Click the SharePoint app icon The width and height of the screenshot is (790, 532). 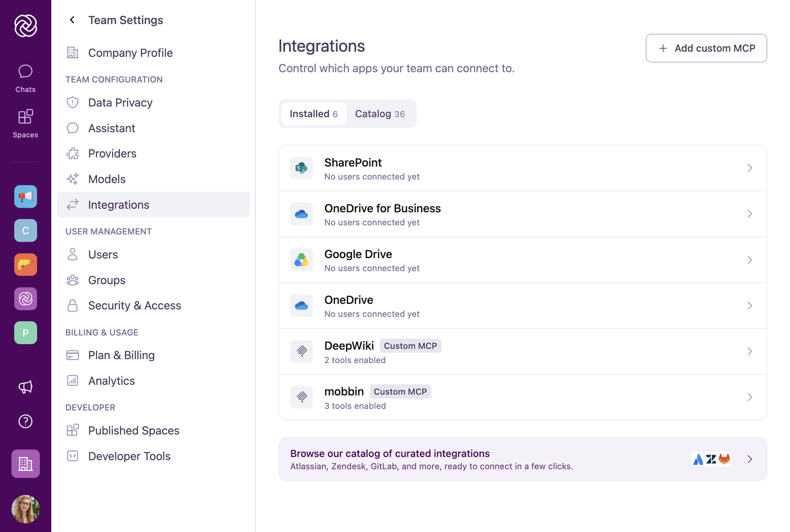click(301, 168)
